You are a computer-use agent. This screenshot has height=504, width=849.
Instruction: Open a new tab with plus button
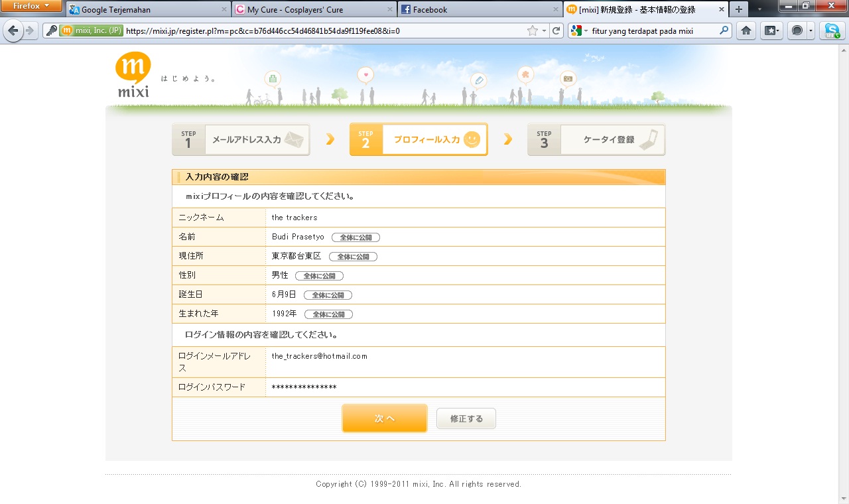tap(739, 10)
